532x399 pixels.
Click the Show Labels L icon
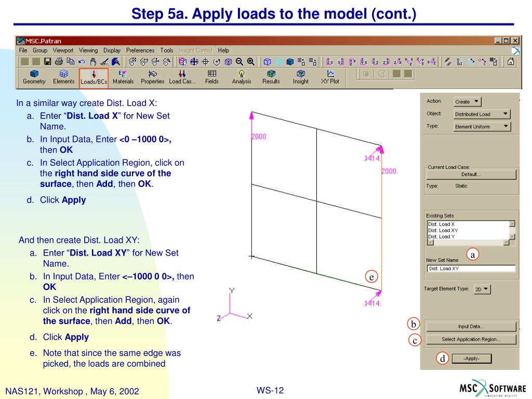click(459, 61)
